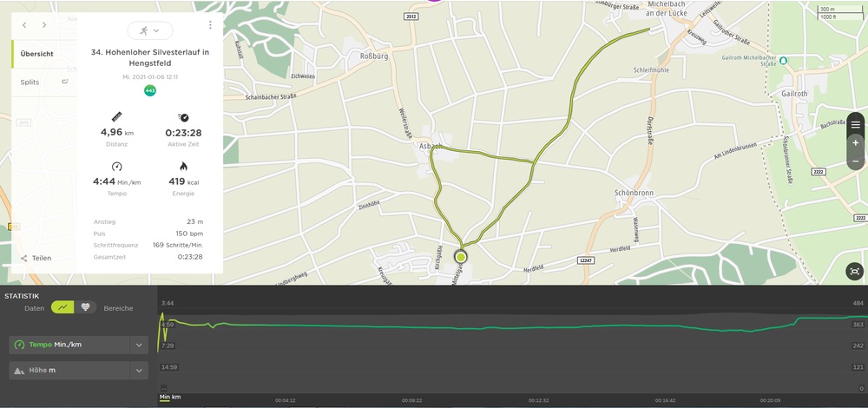Open the running activity type dropdown

[149, 30]
